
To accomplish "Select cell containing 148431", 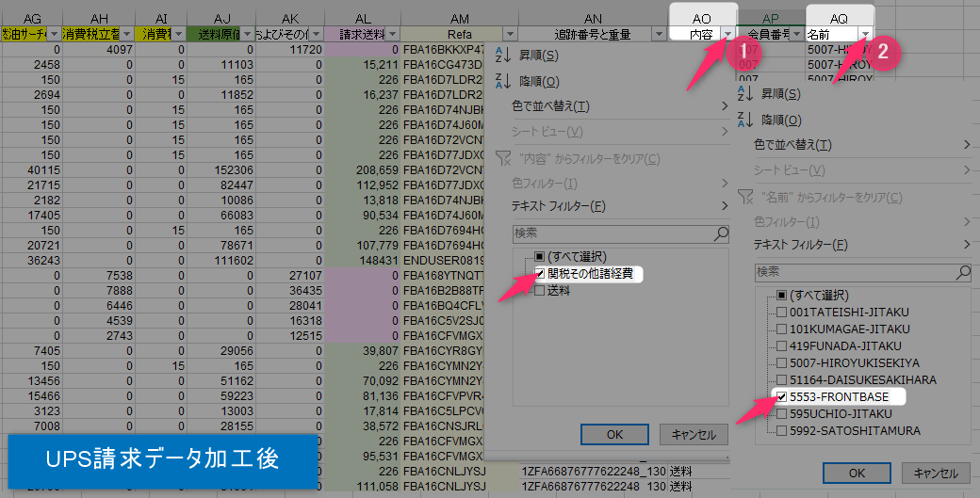I will pyautogui.click(x=363, y=260).
